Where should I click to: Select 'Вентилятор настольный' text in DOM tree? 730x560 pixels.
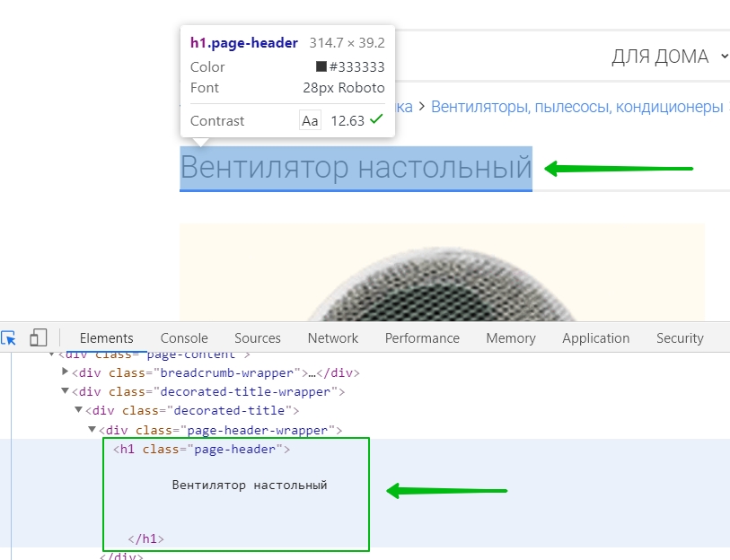click(x=250, y=485)
